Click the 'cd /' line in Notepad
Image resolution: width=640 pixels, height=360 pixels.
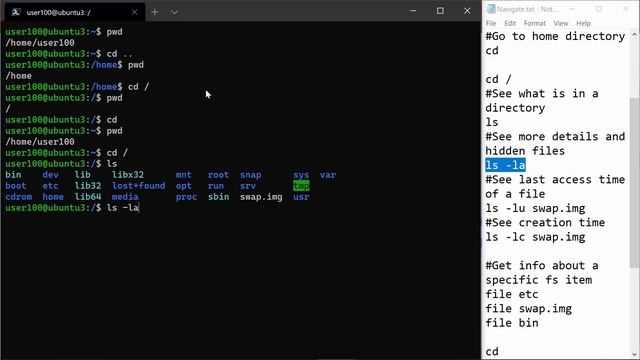coord(498,79)
